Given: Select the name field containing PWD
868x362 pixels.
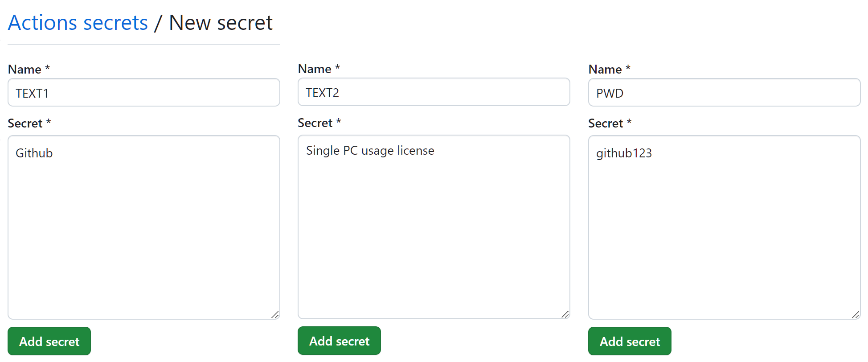Looking at the screenshot, I should pyautogui.click(x=724, y=93).
